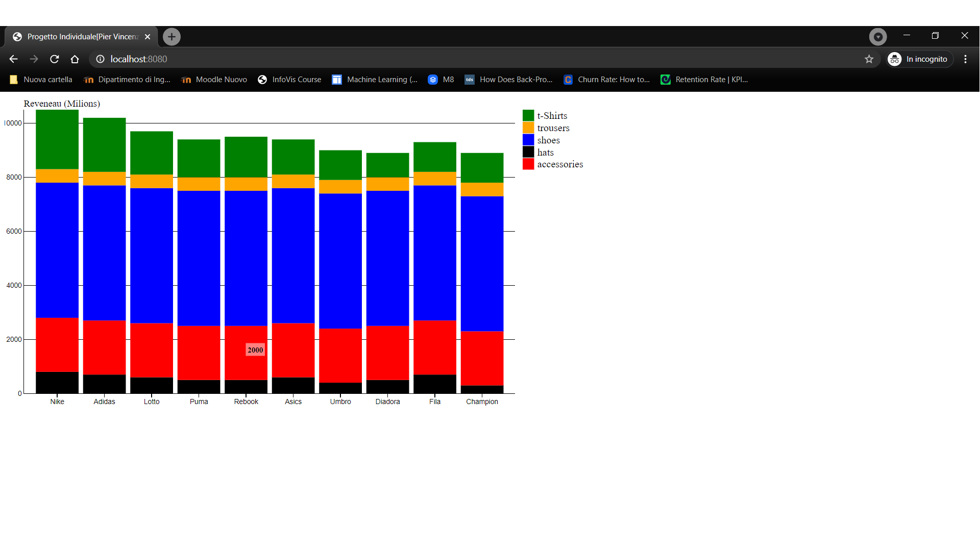Click Nike's blue shoes bar segment
This screenshot has width=980, height=551.
[x=57, y=250]
